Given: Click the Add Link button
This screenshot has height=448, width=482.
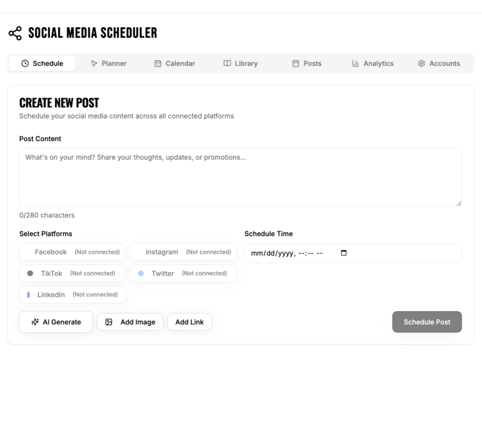Looking at the screenshot, I should (189, 322).
